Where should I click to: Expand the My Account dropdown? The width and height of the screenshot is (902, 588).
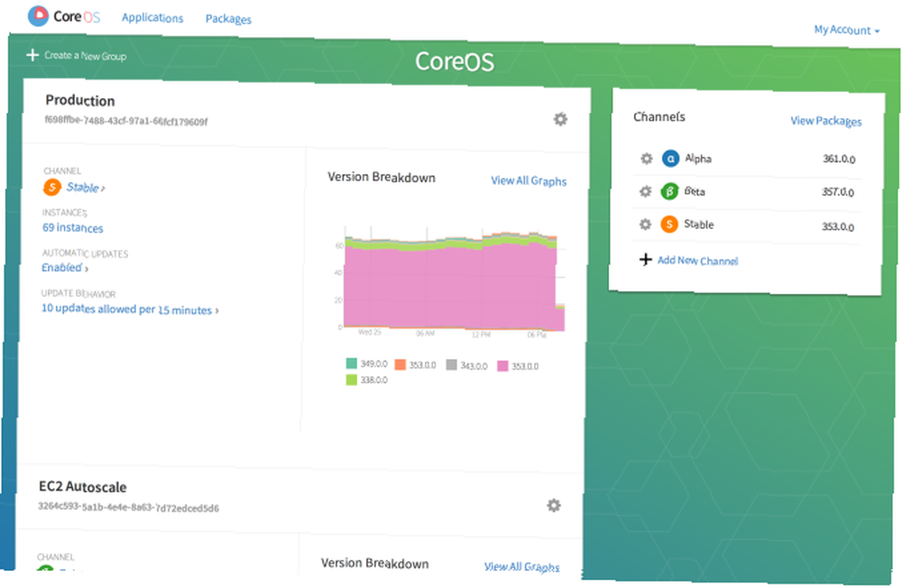pyautogui.click(x=847, y=30)
